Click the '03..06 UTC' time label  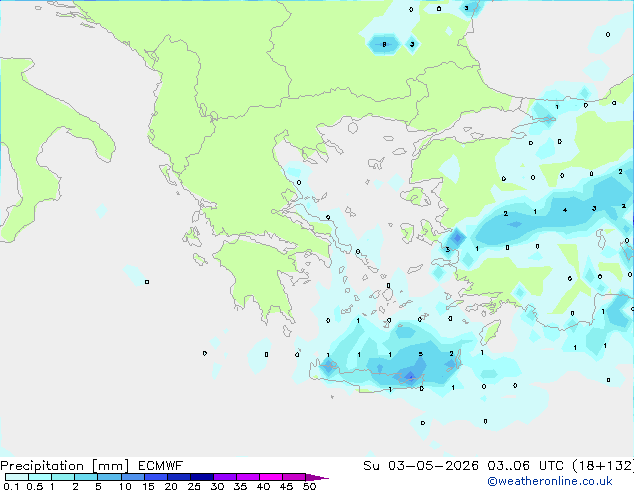click(525, 466)
